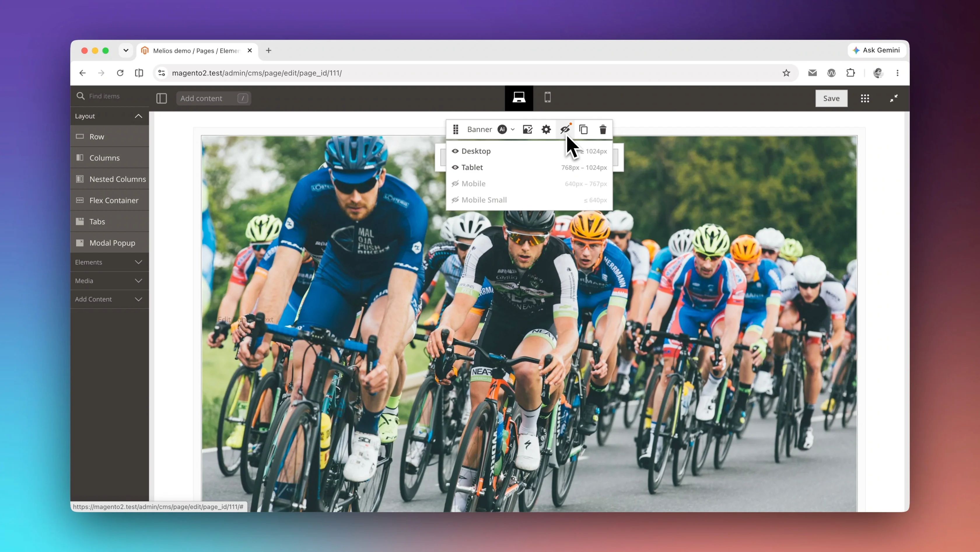Toggle the sidebar panel icon
The width and height of the screenshot is (980, 552).
click(161, 98)
